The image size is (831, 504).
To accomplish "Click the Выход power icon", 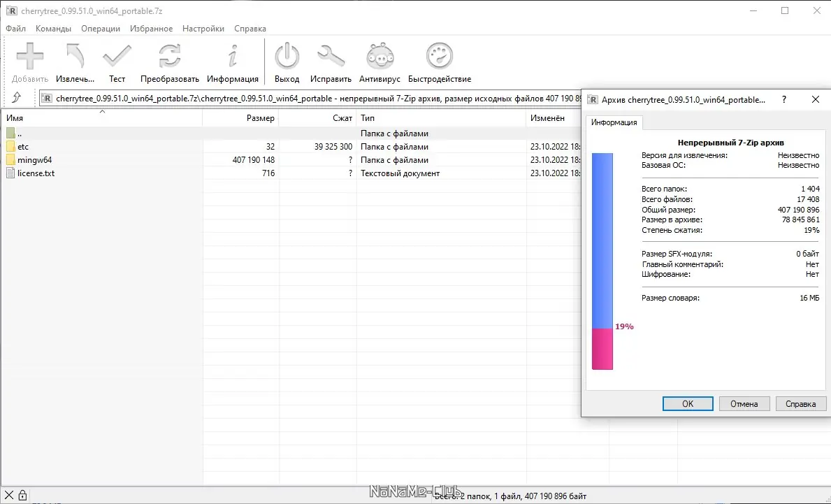I will pos(287,56).
